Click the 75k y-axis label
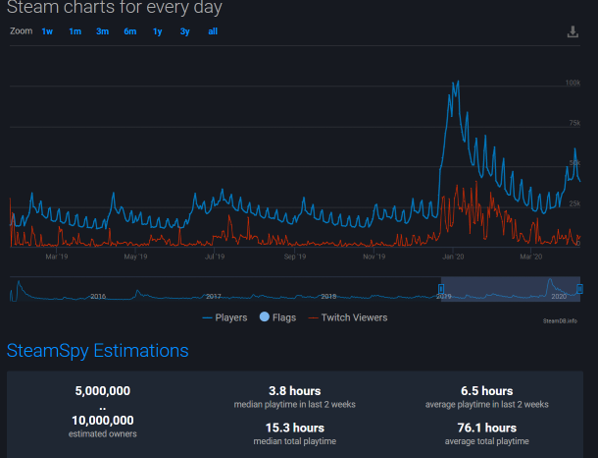Image resolution: width=598 pixels, height=458 pixels. click(x=574, y=123)
